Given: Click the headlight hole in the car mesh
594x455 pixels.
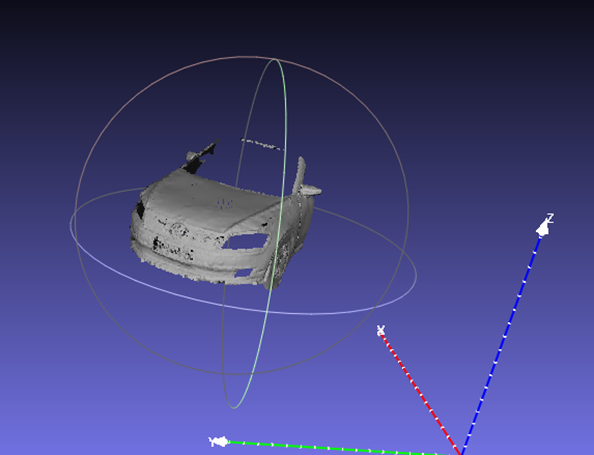Looking at the screenshot, I should tap(245, 241).
